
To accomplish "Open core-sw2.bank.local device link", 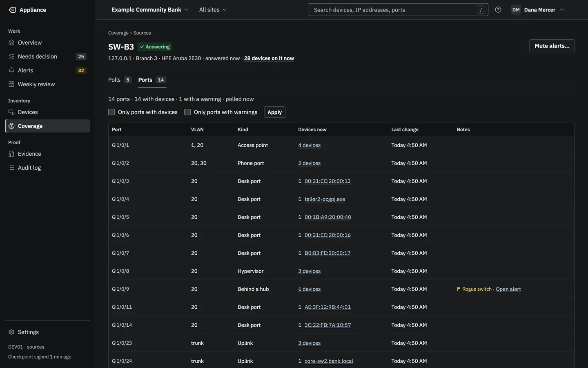I will tap(329, 361).
